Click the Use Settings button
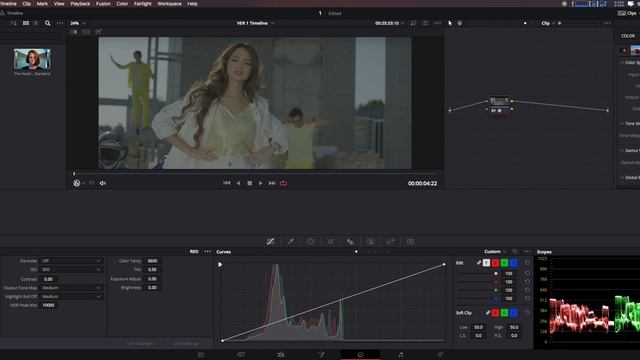Screen dimensions: 640x360 [185, 344]
